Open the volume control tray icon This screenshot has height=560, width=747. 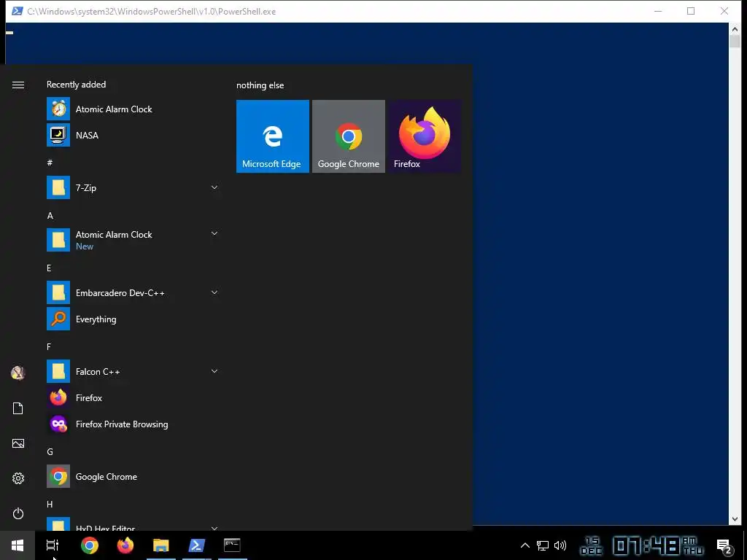(x=560, y=545)
